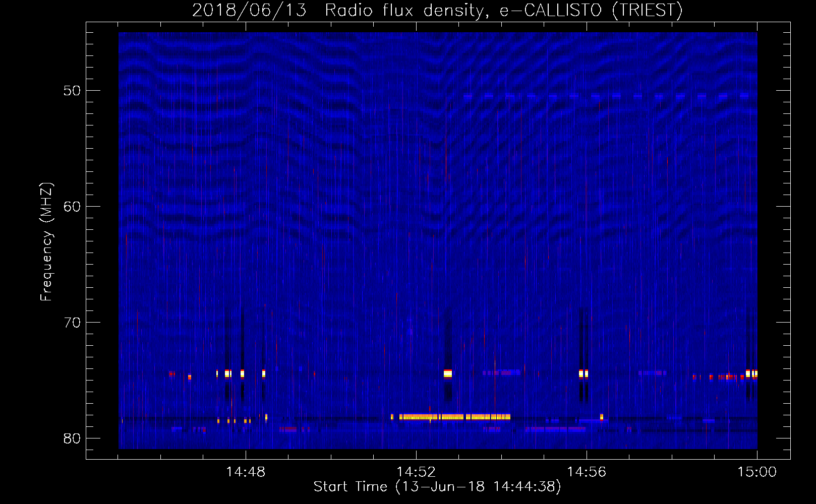816x504 pixels.
Task: Click the 14:52 time tick label
Action: coord(416,472)
